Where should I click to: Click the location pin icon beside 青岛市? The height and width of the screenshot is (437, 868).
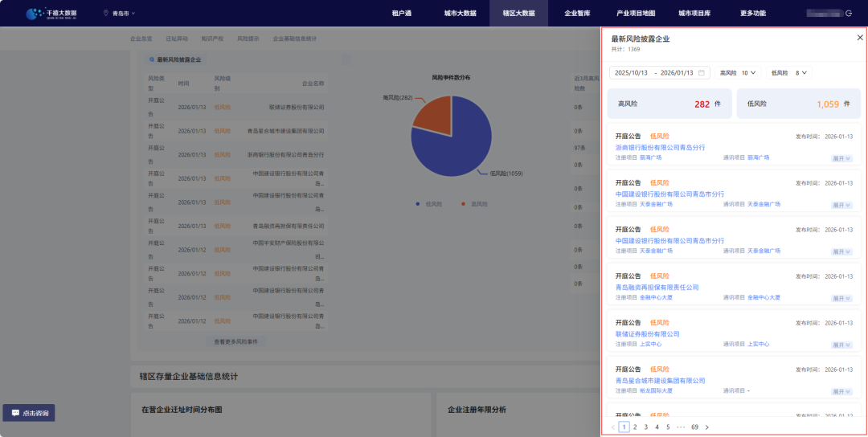click(x=106, y=13)
